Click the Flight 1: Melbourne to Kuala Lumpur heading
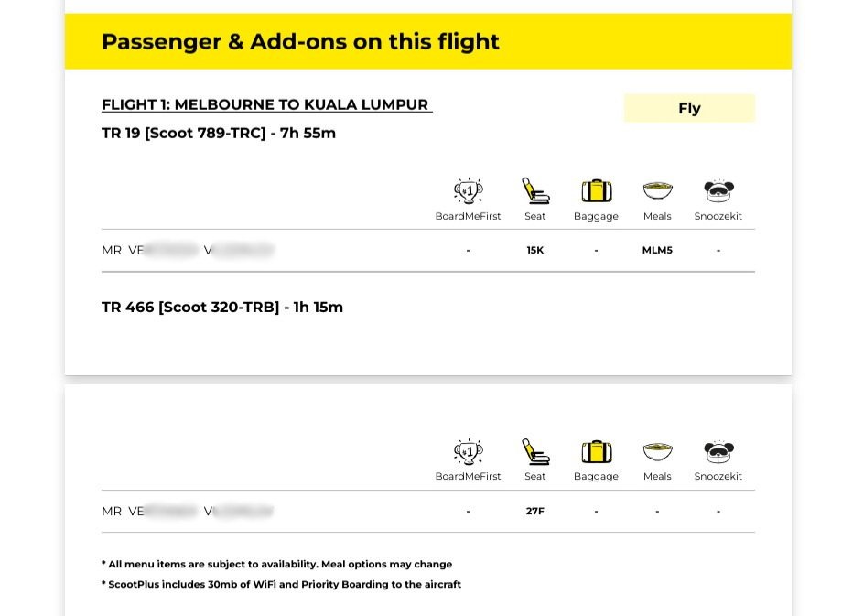This screenshot has height=616, width=853. click(x=265, y=104)
